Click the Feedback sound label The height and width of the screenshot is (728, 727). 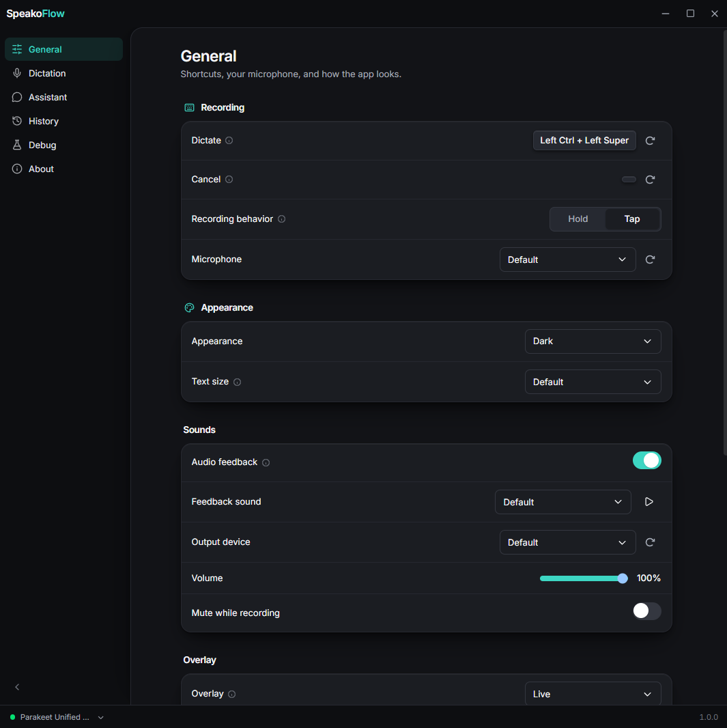click(226, 502)
